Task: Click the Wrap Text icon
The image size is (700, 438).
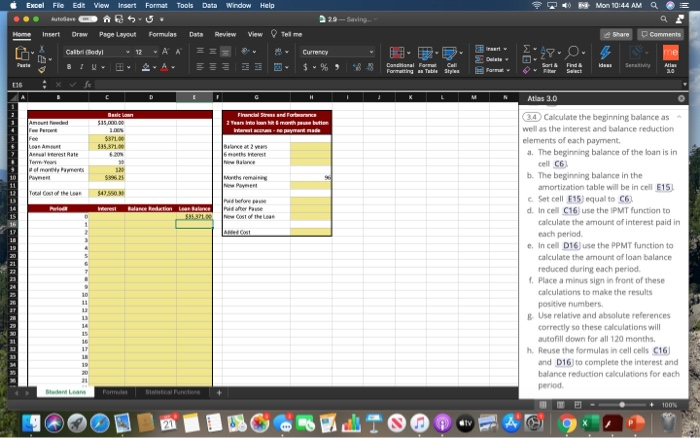Action: [278, 52]
